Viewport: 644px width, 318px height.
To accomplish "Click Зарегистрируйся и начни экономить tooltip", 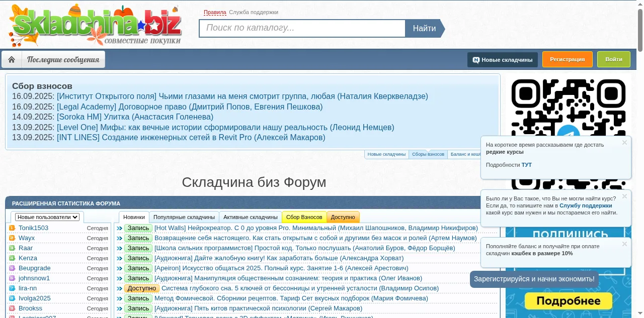I will (534, 279).
